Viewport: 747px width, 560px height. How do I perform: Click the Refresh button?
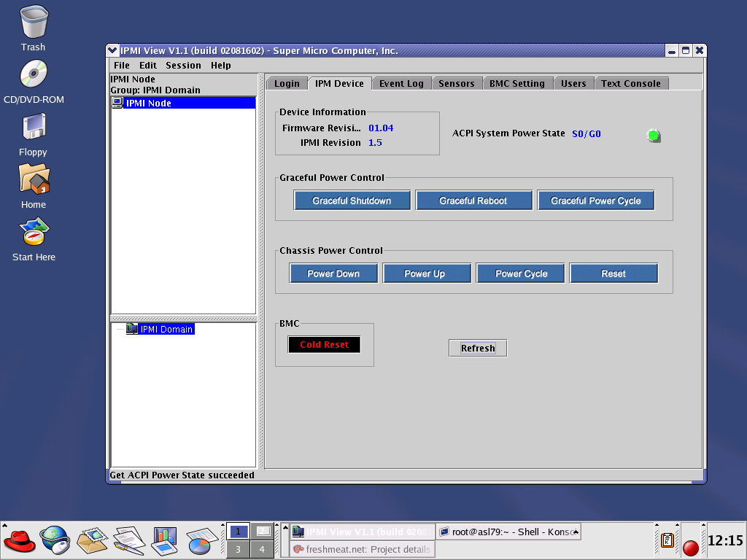478,348
